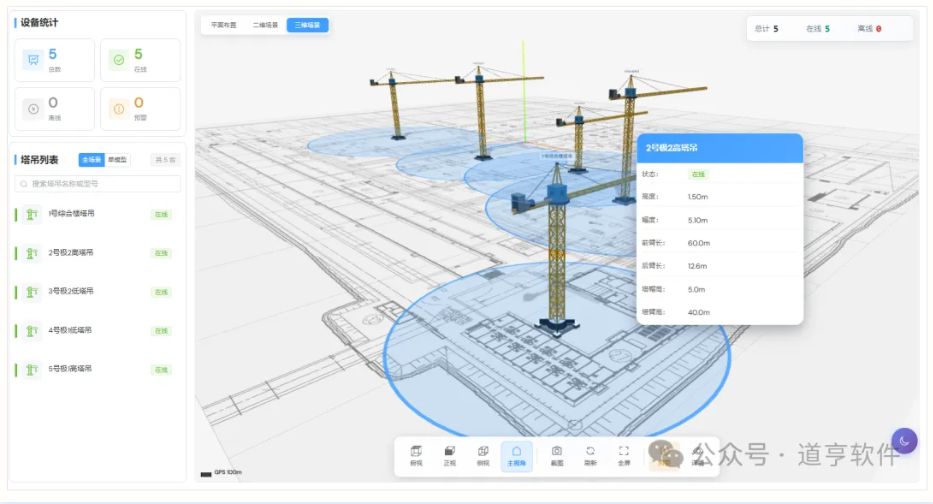
Task: Click the 2号极2高塔吊 popup header
Action: 720,148
